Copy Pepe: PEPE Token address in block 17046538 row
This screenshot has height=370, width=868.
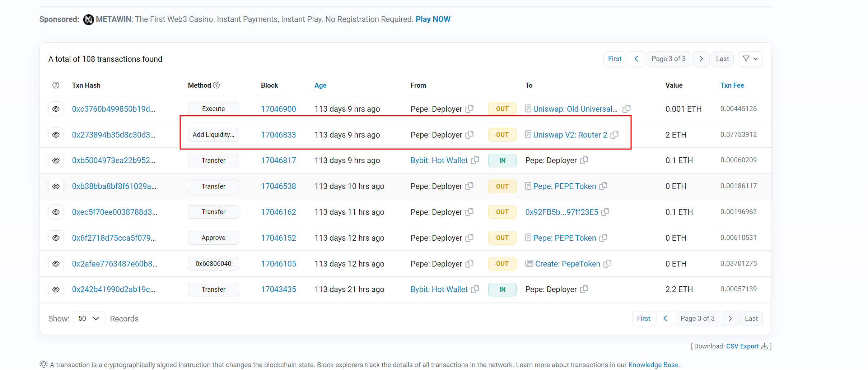603,186
